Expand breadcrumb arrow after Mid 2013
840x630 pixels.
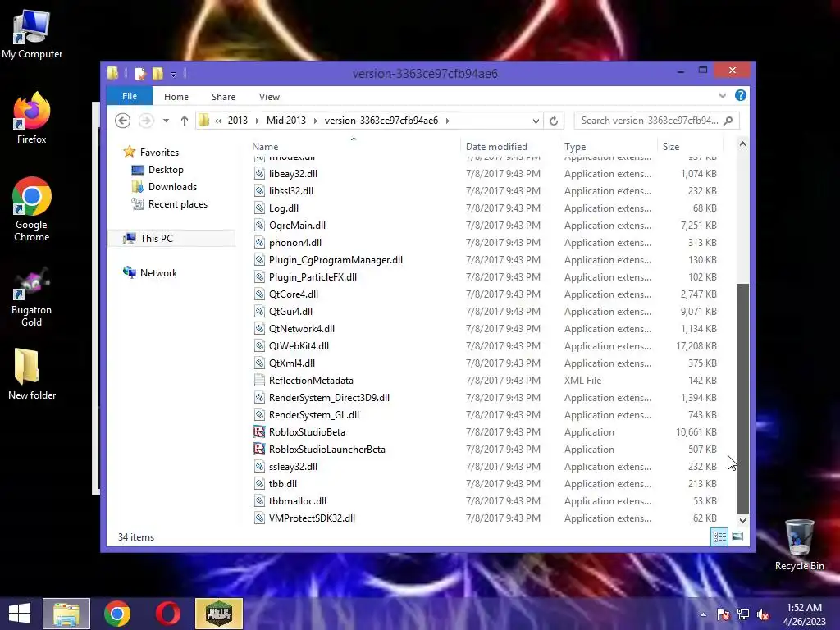coord(314,121)
